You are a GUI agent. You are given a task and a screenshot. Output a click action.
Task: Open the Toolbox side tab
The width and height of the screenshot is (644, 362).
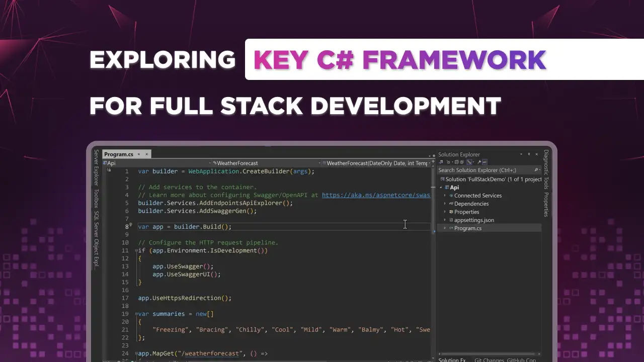tap(96, 198)
